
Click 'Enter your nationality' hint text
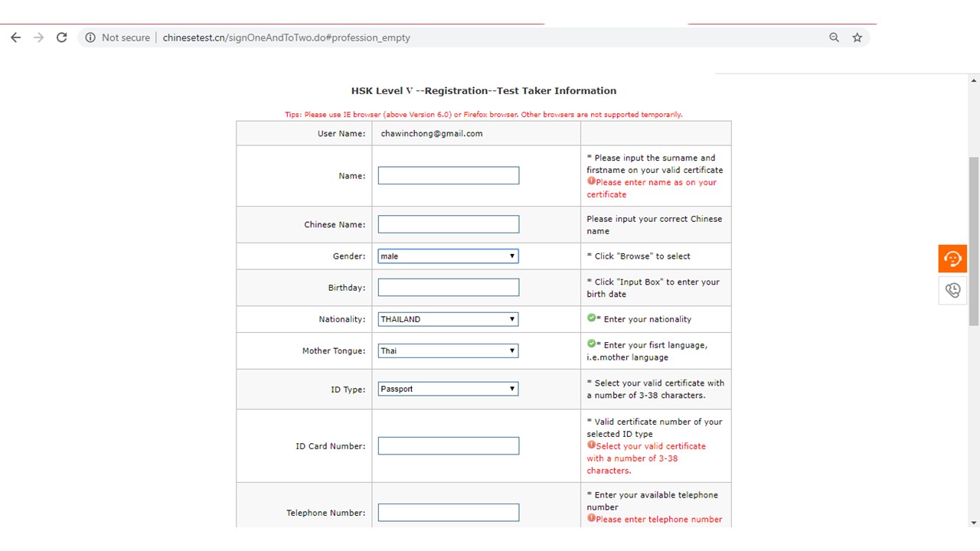[648, 319]
